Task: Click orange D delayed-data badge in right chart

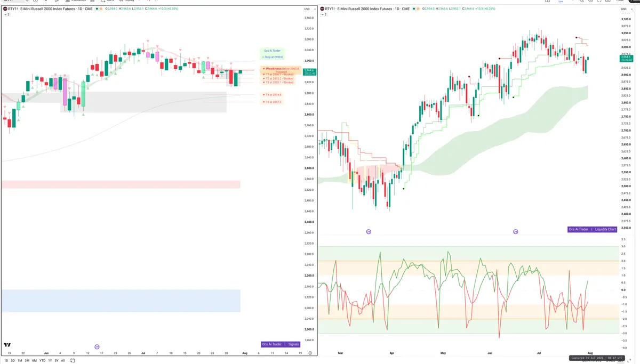Action: [x=417, y=9]
